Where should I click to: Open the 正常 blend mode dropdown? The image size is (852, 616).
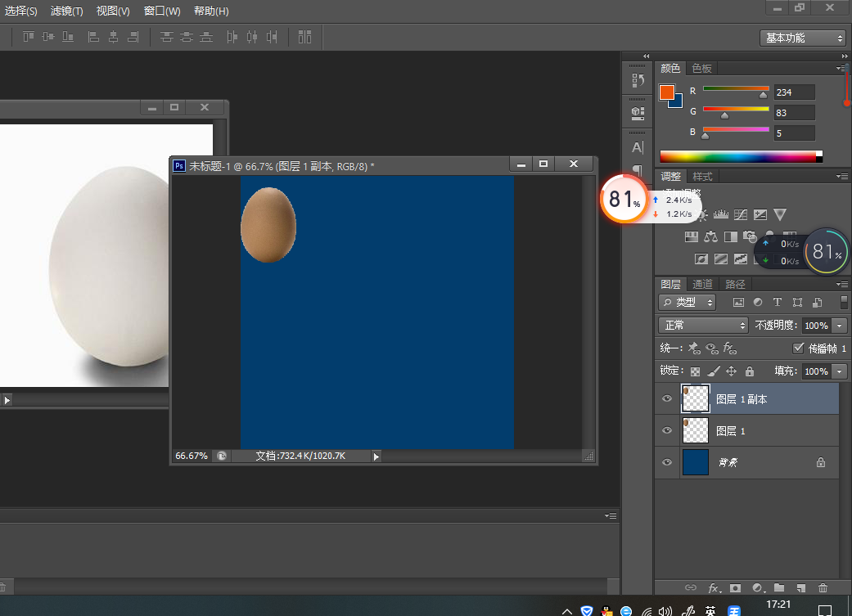point(704,326)
